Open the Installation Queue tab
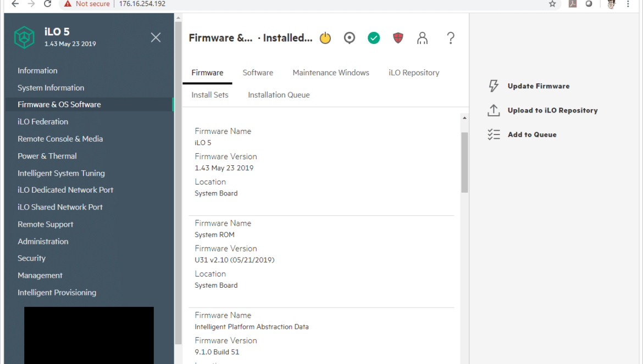This screenshot has width=643, height=364. [x=279, y=95]
